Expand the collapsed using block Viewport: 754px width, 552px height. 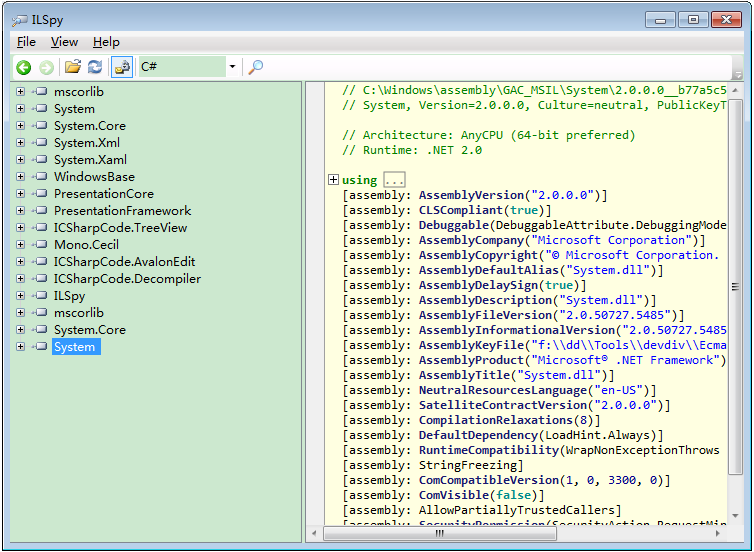pyautogui.click(x=333, y=179)
